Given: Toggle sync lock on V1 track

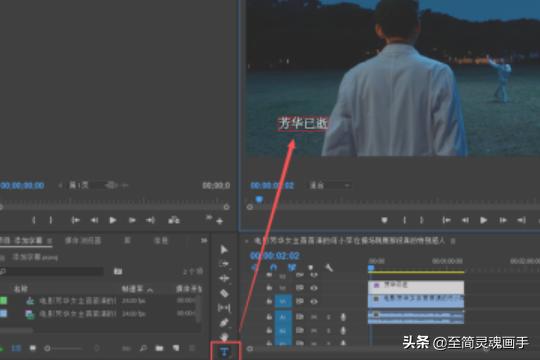Looking at the screenshot, I should pos(300,301).
